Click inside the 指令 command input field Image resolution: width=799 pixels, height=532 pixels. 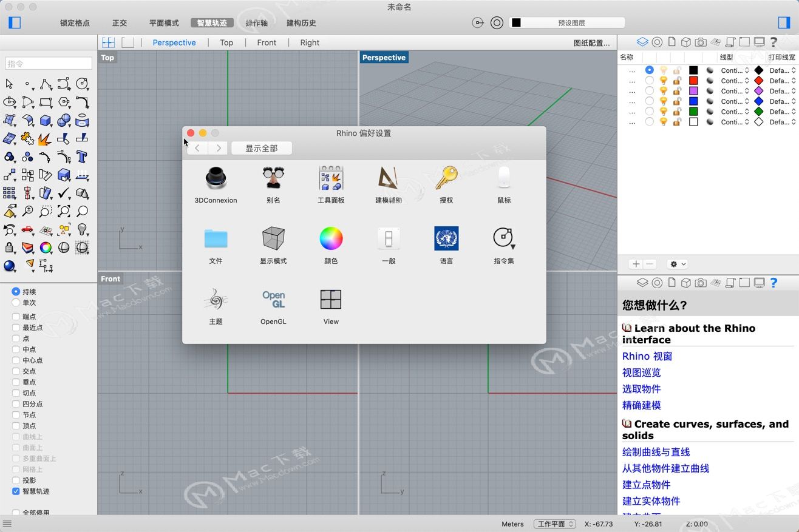point(47,63)
